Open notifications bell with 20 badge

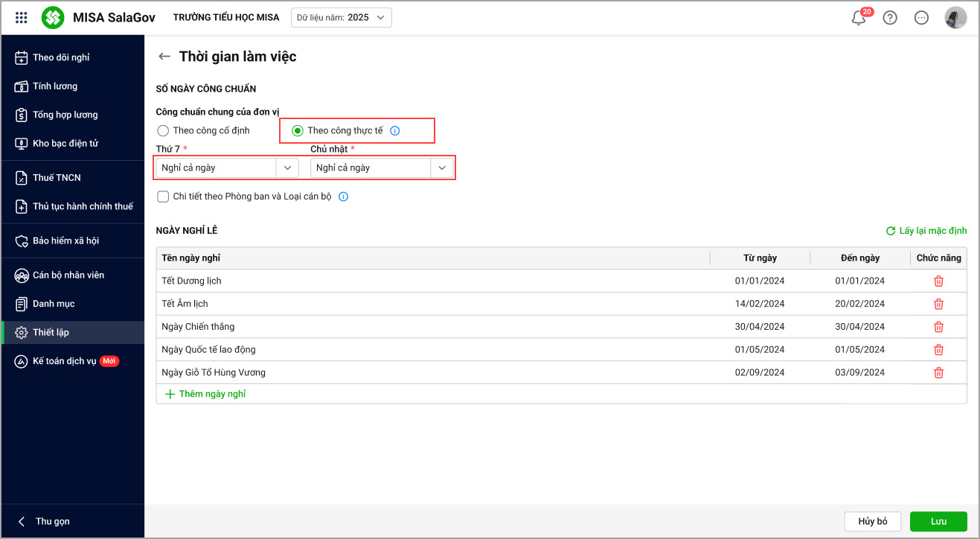(859, 17)
